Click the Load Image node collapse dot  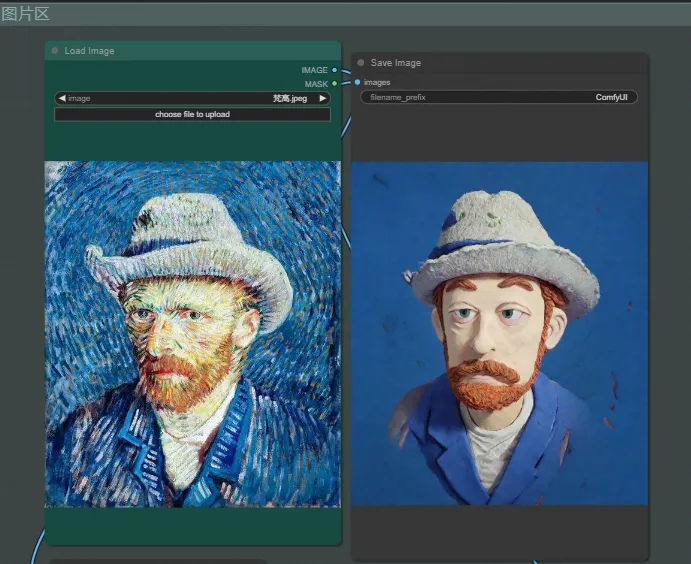[x=55, y=51]
